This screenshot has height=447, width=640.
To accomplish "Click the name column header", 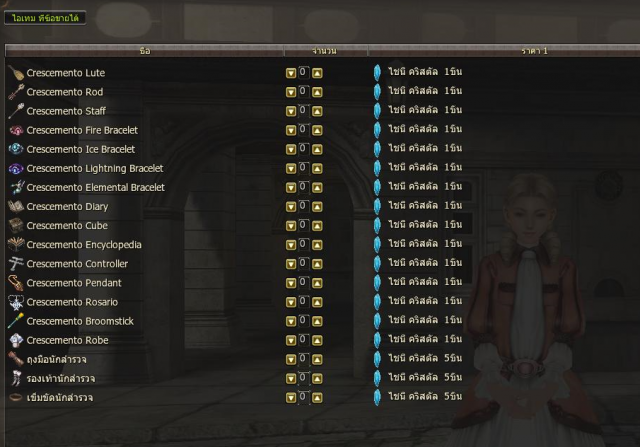I will click(x=144, y=51).
